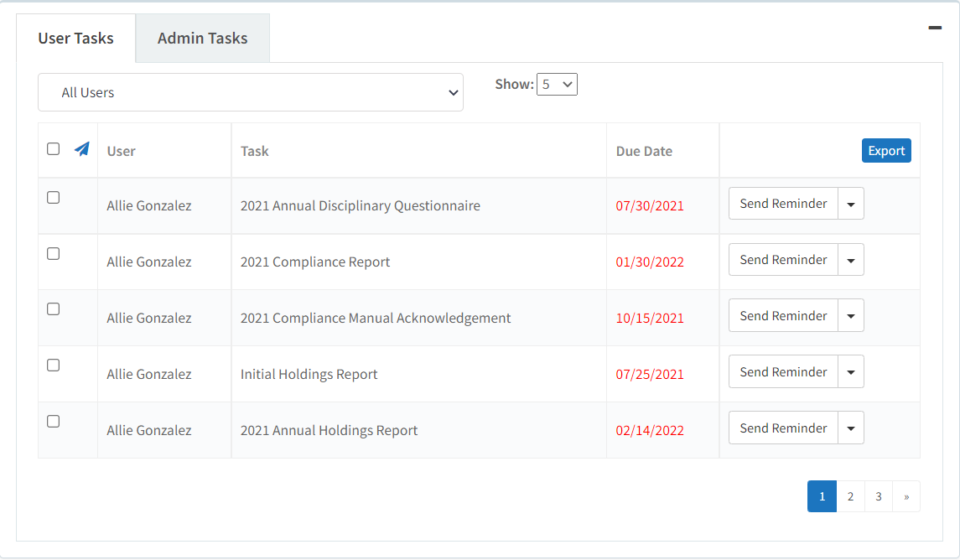
Task: Open dropdown arrow on Compliance Report reminder
Action: click(851, 259)
